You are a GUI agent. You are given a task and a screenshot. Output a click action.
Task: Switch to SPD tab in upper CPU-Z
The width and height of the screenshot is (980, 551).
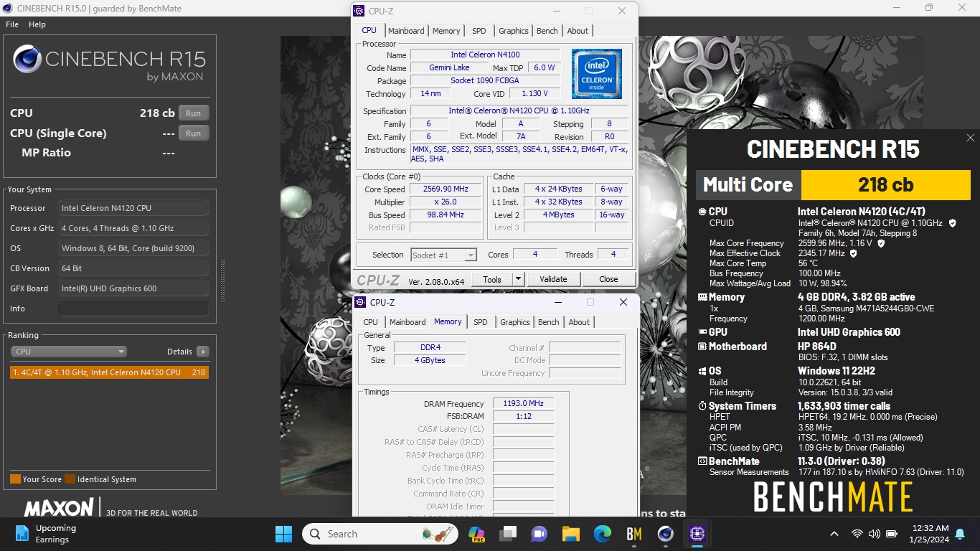[479, 31]
